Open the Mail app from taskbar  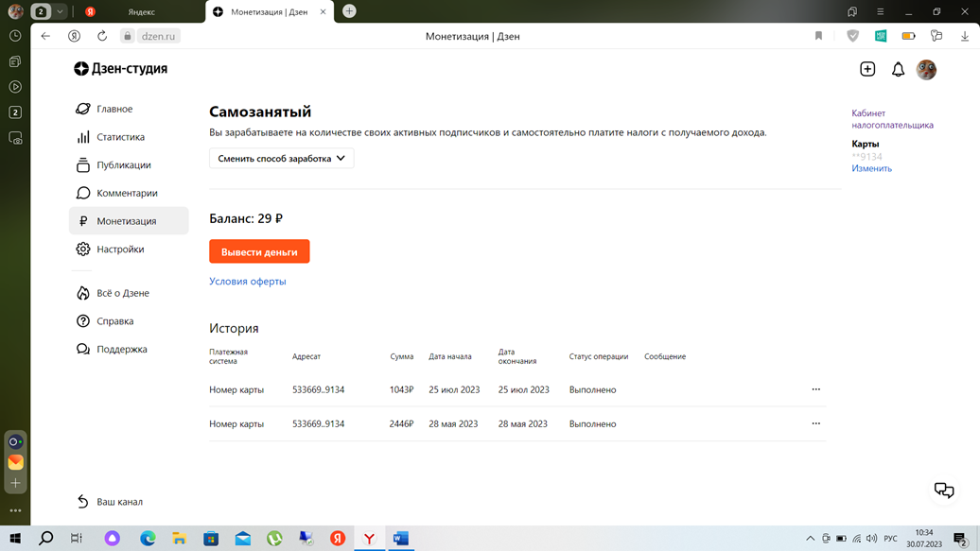tap(242, 539)
